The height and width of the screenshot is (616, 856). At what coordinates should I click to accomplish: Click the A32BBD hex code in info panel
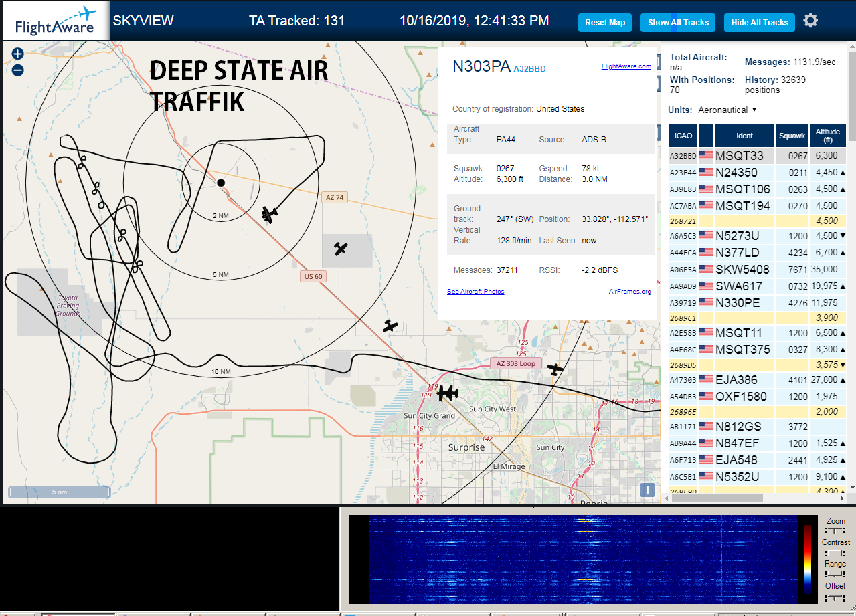[529, 68]
